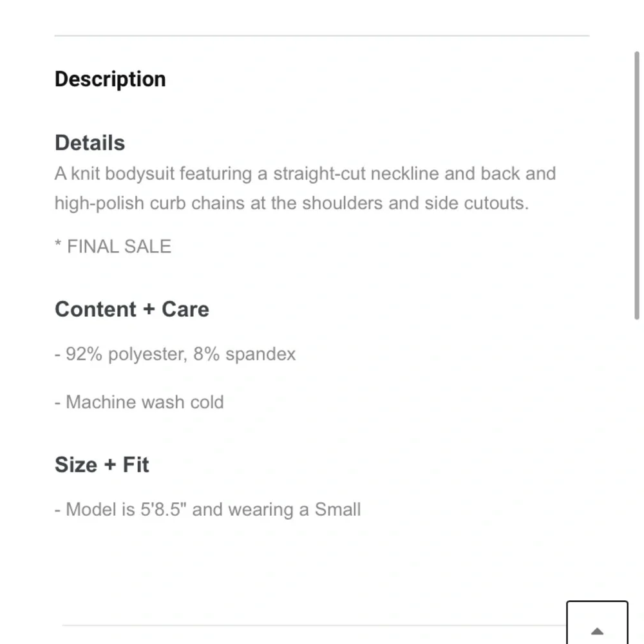Click the horizontal divider above Description
The height and width of the screenshot is (644, 644).
pyautogui.click(x=322, y=36)
